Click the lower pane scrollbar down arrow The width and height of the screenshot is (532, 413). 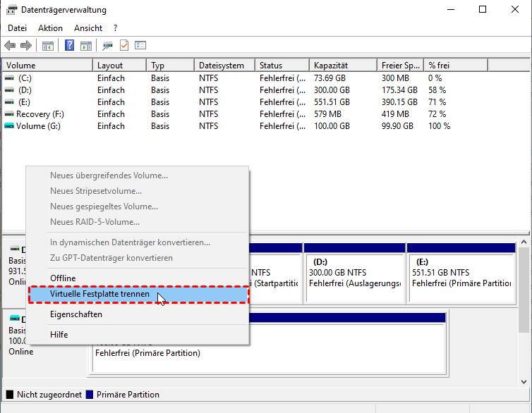click(x=524, y=382)
